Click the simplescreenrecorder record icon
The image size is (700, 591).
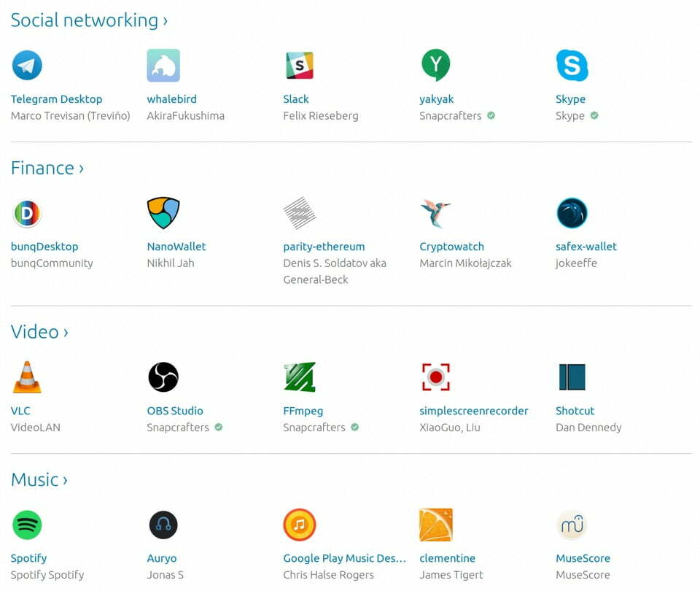coord(436,377)
